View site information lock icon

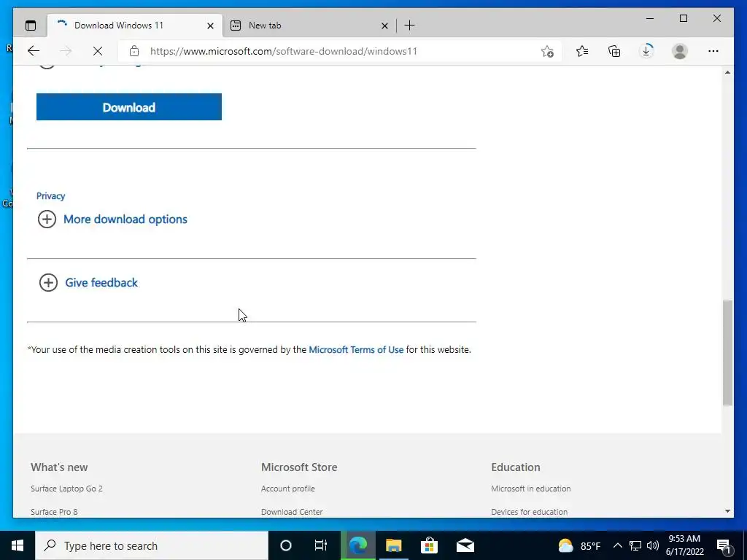tap(134, 51)
